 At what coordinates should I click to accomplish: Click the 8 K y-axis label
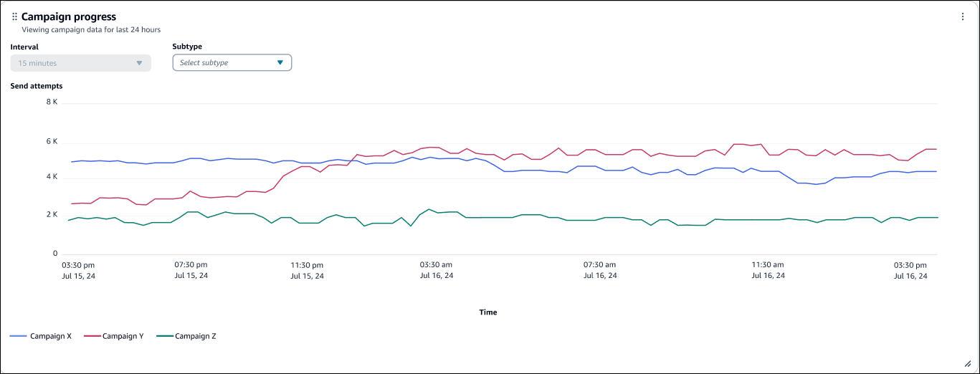click(52, 102)
